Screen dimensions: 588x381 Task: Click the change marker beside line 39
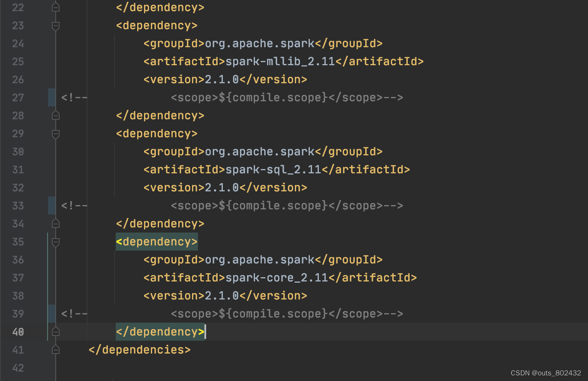[51, 314]
